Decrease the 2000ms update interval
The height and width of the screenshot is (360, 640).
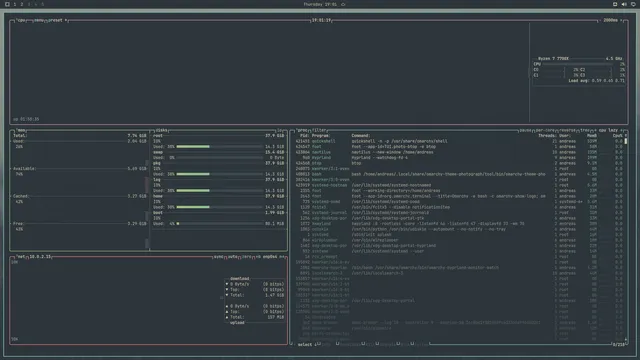click(600, 20)
